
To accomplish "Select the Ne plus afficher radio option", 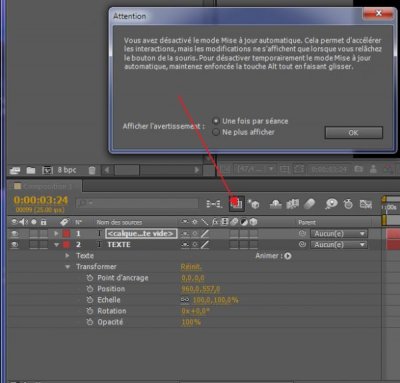I will click(216, 132).
